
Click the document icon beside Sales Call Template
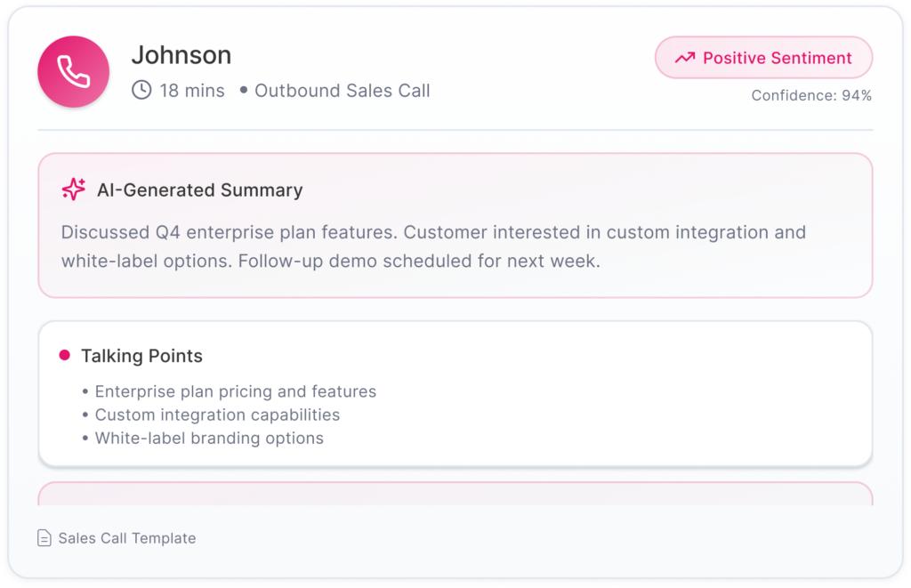[44, 538]
